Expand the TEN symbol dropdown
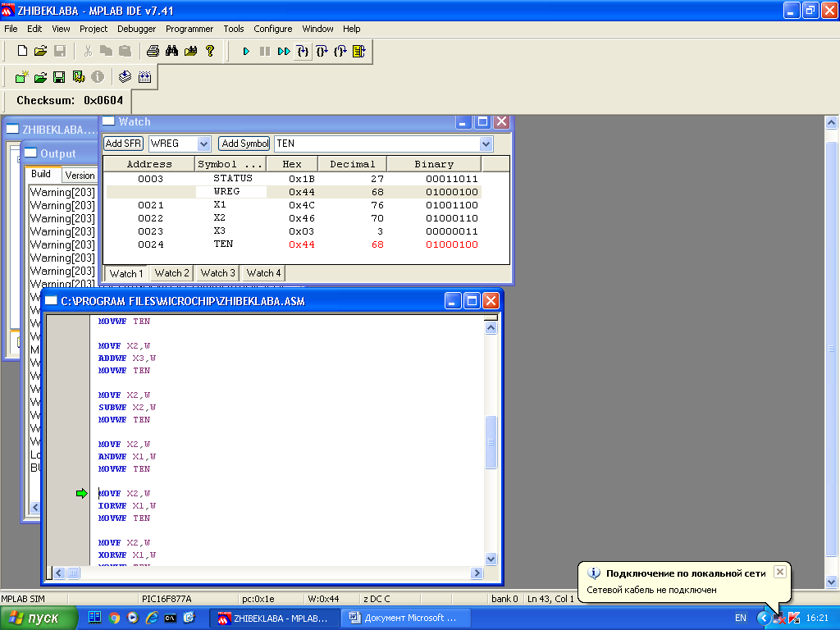 pos(486,144)
